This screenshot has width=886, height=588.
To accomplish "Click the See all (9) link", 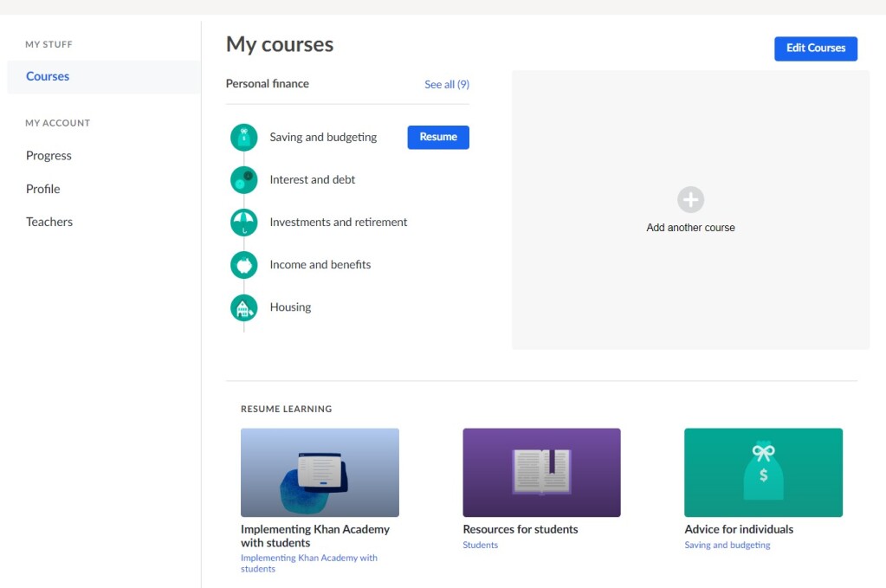I will click(x=447, y=84).
